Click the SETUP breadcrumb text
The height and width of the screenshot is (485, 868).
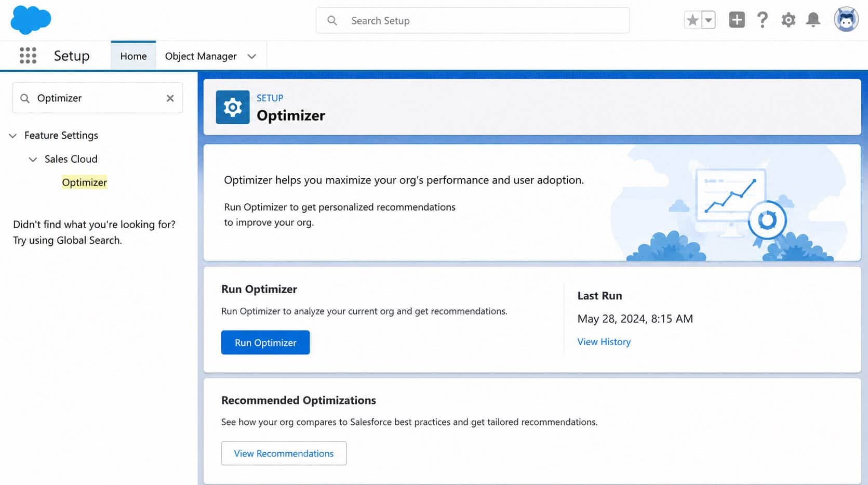coord(270,98)
